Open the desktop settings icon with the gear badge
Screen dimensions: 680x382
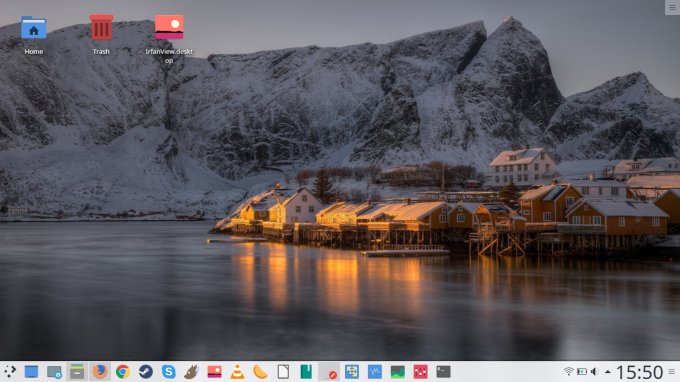point(54,372)
